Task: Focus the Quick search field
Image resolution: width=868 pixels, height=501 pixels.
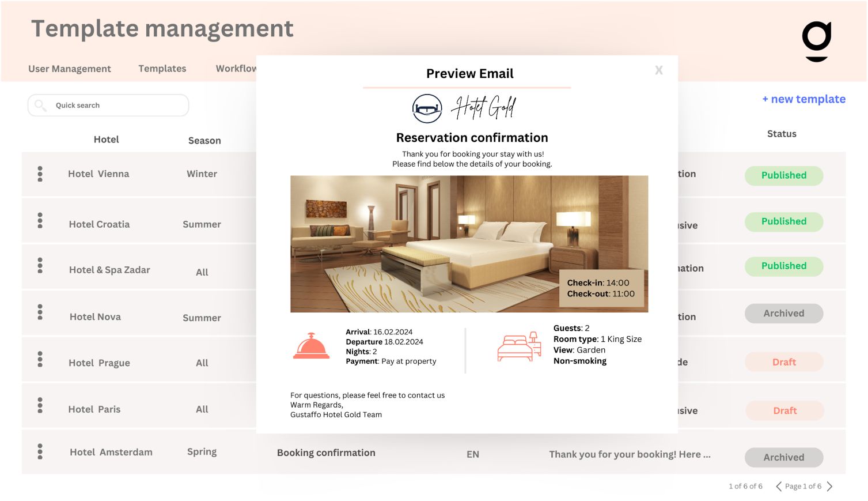Action: [x=108, y=105]
